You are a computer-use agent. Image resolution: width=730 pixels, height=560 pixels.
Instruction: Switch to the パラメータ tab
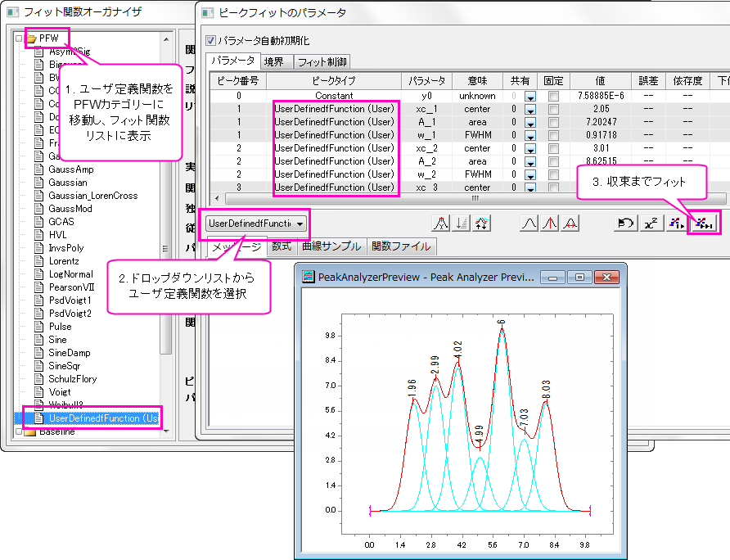click(x=232, y=61)
